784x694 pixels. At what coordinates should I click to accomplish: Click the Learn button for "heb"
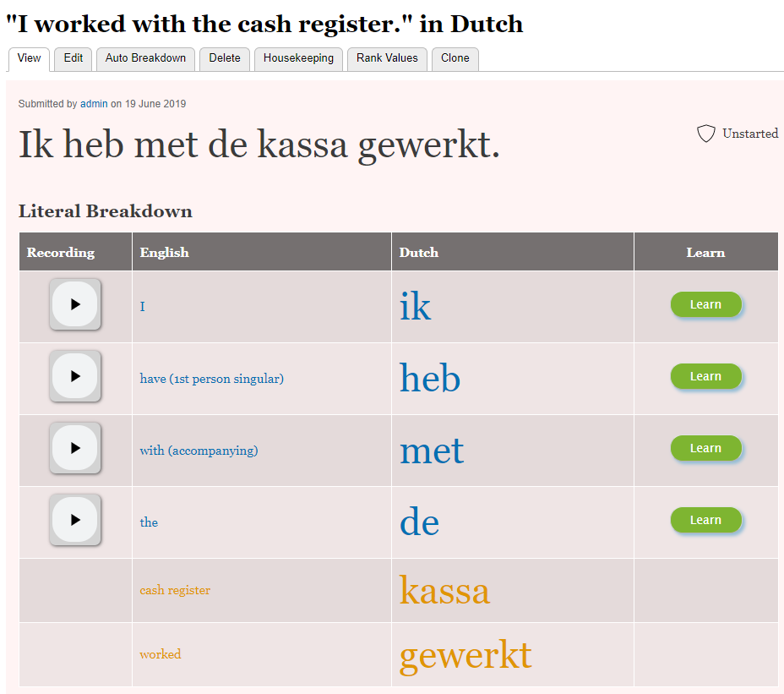[x=705, y=376]
